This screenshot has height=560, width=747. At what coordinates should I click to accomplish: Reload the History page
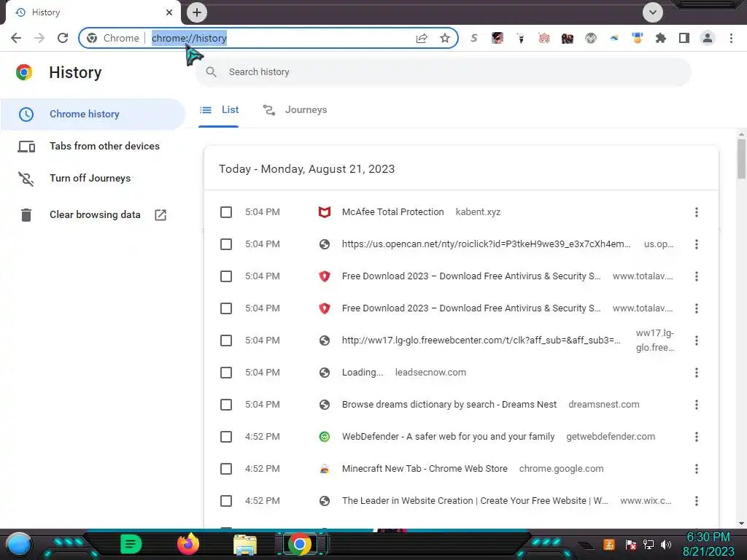[x=63, y=38]
